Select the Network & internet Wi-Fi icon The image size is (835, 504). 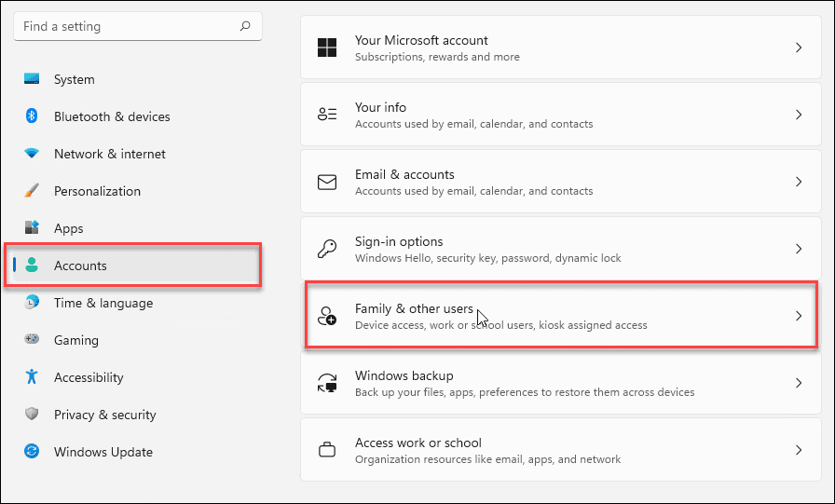click(x=32, y=154)
